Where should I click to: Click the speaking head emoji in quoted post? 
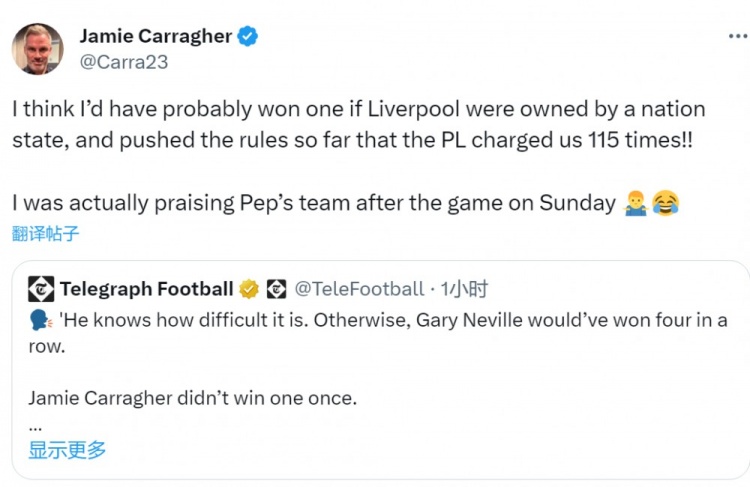pyautogui.click(x=40, y=321)
